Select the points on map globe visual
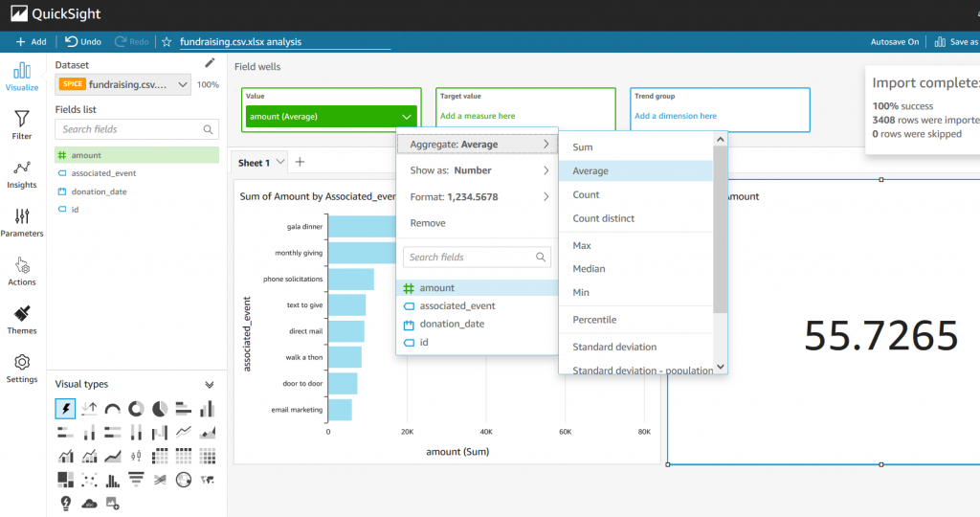 click(183, 480)
